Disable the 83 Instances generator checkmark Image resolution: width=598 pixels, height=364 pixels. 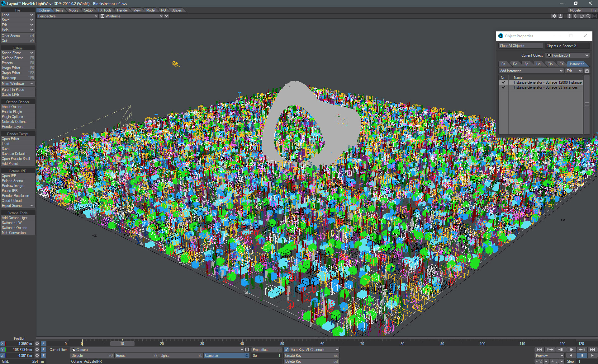[503, 87]
